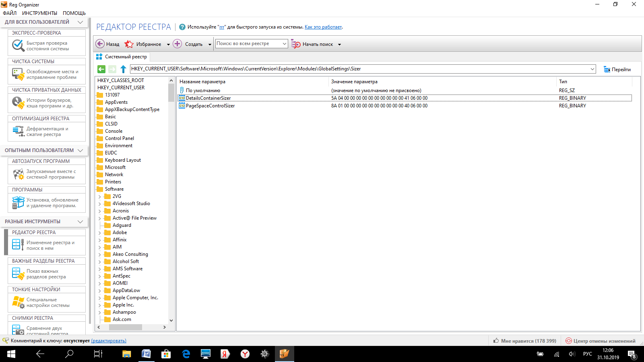Open the ПОМОЩЬ menu
This screenshot has height=362, width=644.
pyautogui.click(x=74, y=13)
